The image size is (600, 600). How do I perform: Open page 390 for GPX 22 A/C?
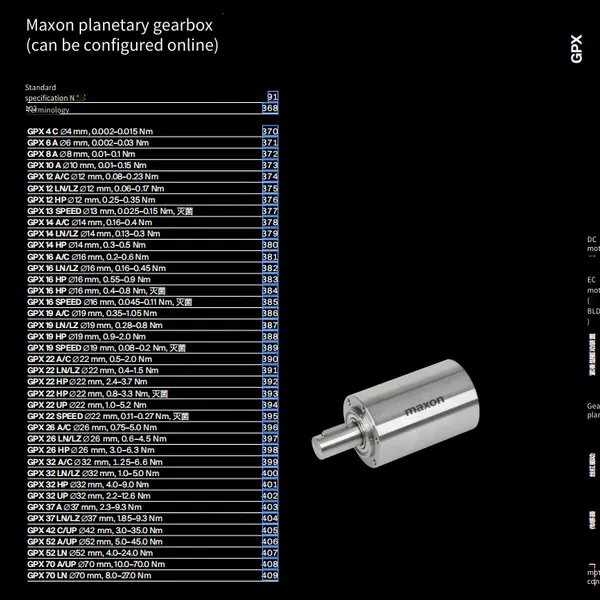tap(270, 359)
